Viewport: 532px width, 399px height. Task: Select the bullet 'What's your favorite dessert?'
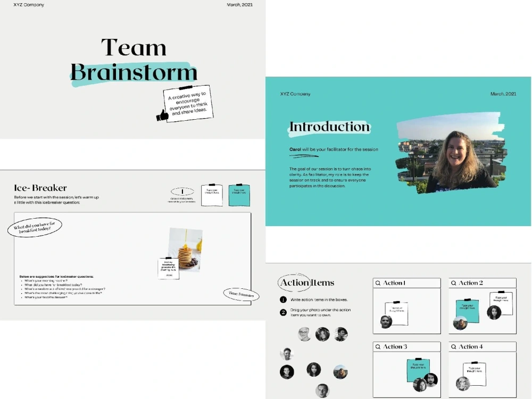pos(46,297)
